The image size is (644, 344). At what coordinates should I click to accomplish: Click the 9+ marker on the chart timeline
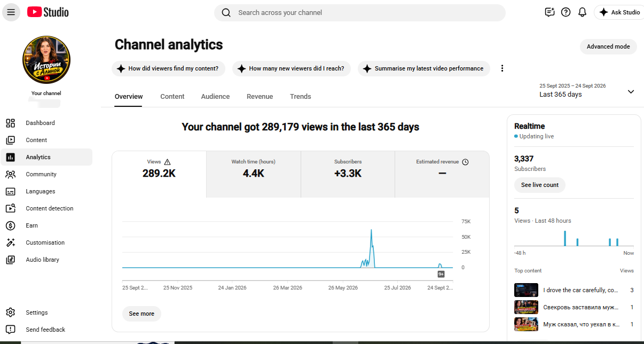(x=441, y=274)
